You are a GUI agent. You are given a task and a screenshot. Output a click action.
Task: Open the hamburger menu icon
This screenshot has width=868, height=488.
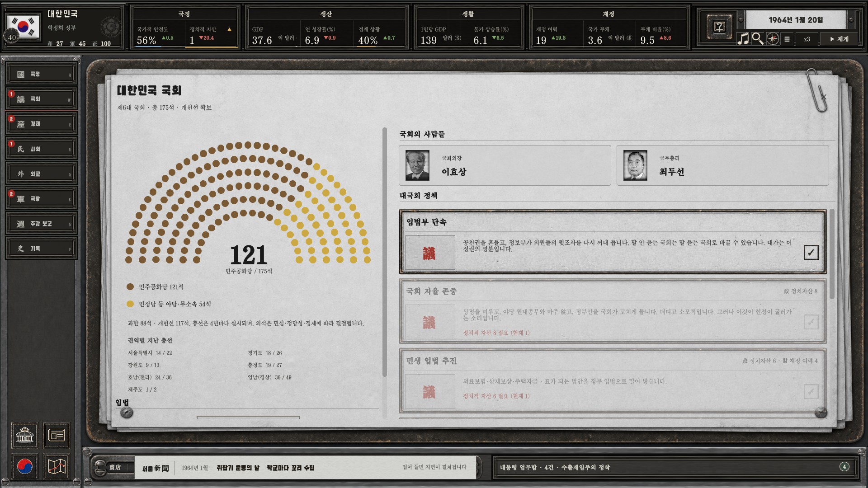point(787,39)
